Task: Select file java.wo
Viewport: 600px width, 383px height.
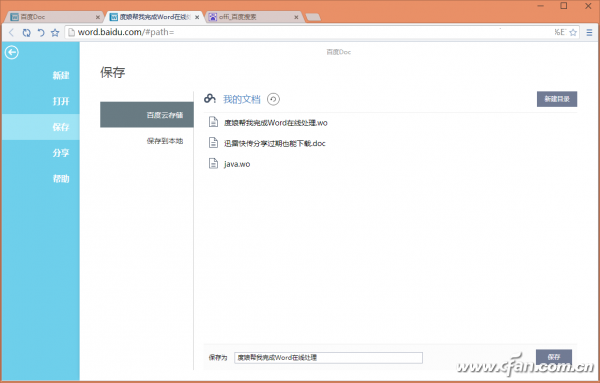Action: (x=237, y=164)
